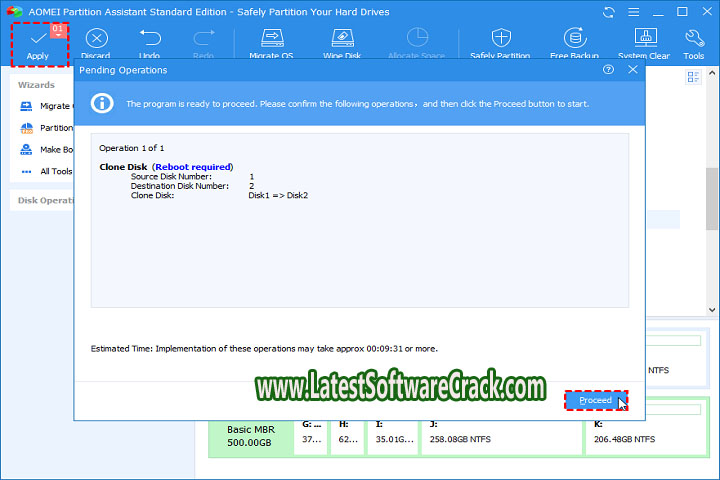720x480 pixels.
Task: Click the AOMEI app logo icon
Action: [15, 11]
